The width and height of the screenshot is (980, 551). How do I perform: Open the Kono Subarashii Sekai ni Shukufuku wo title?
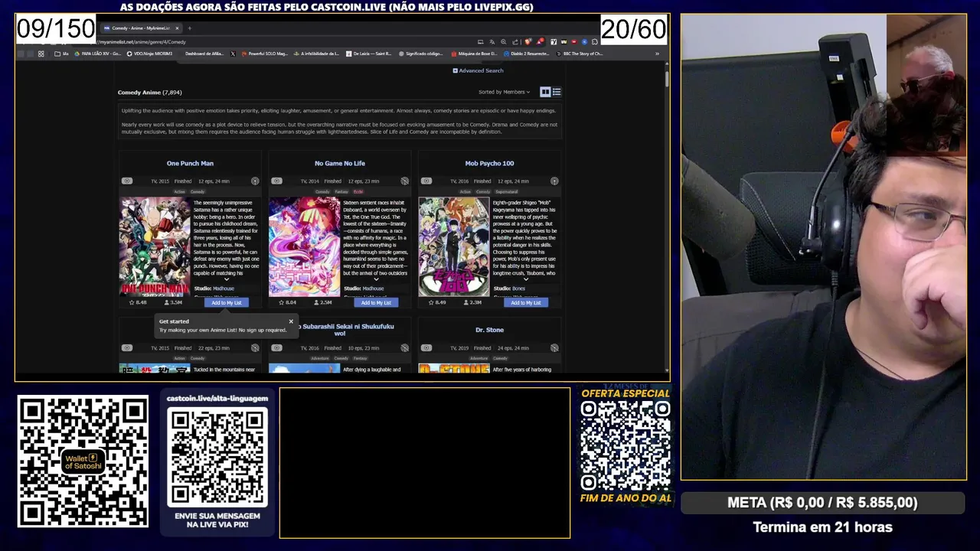tap(345, 330)
